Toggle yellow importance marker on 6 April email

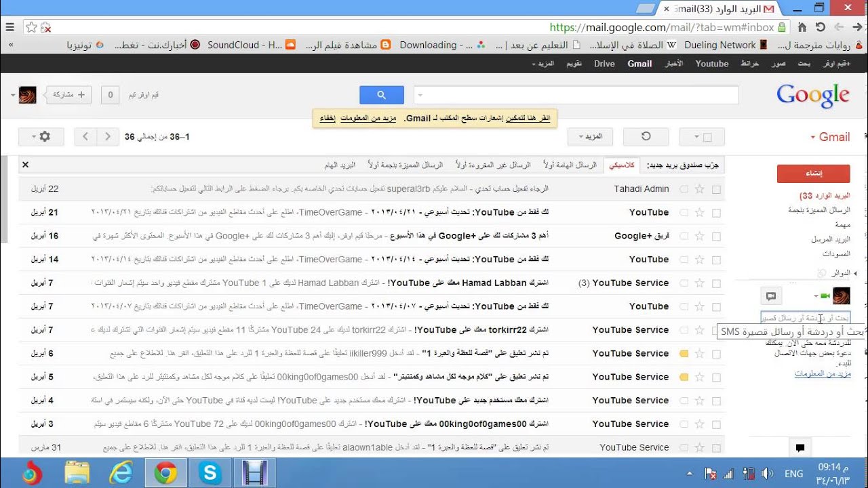[684, 353]
